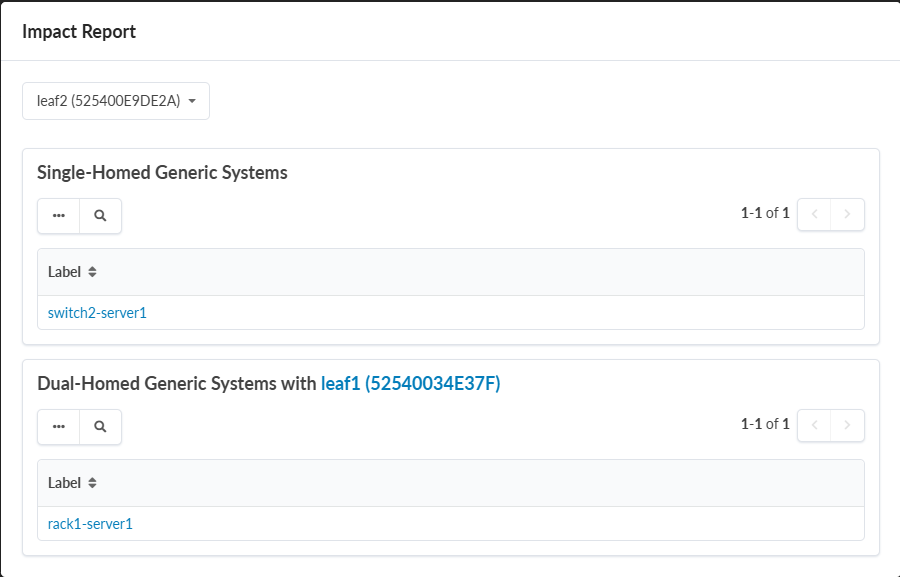Go to next page in Single-Homed table
Screen dimensions: 900x577
(847, 214)
